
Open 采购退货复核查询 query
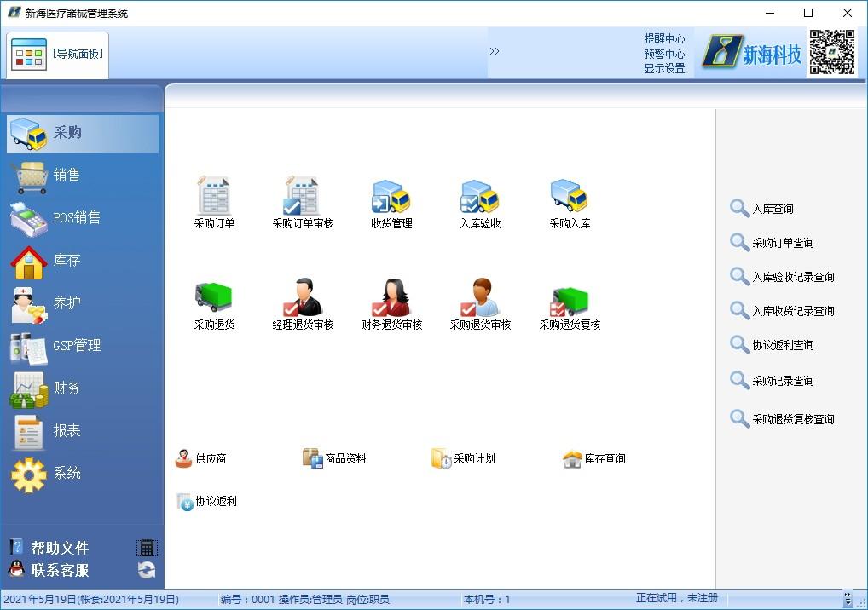(x=782, y=418)
